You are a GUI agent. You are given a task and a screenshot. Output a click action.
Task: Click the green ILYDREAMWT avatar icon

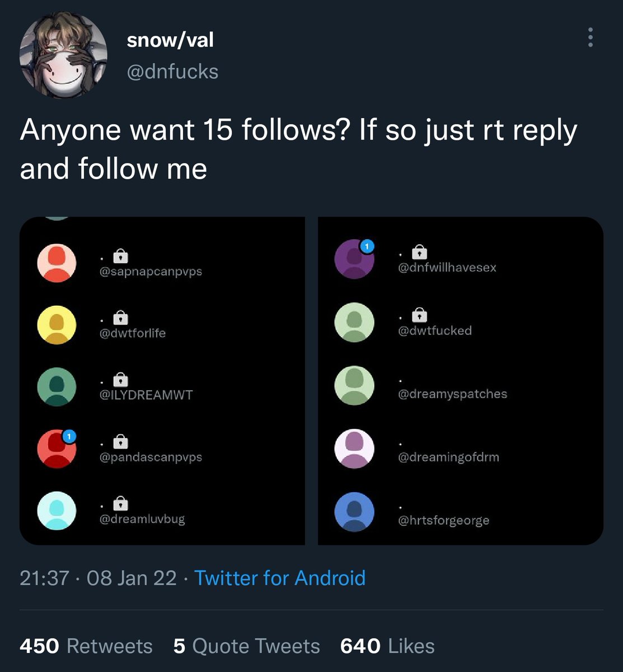(x=57, y=386)
